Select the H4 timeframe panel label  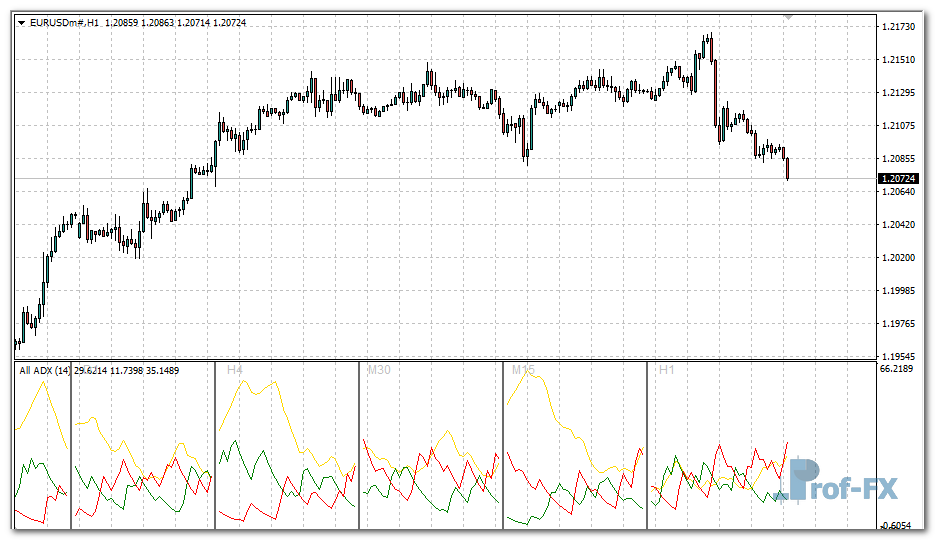tap(235, 370)
